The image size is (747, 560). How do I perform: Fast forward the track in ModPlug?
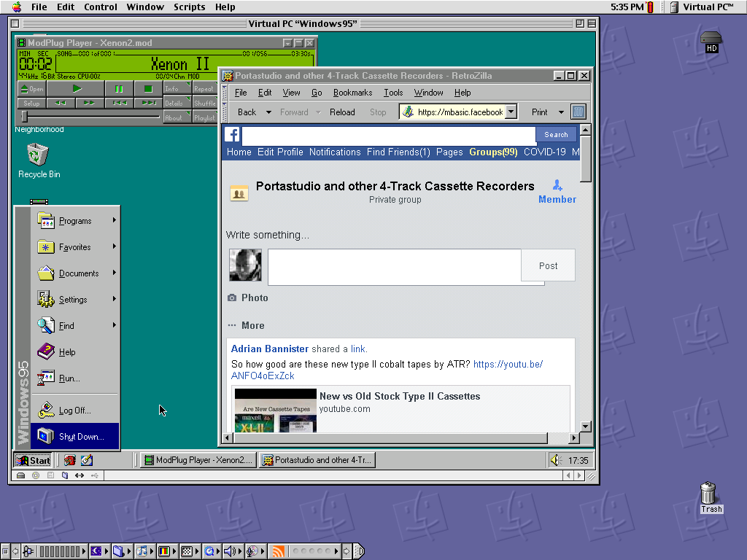point(89,103)
